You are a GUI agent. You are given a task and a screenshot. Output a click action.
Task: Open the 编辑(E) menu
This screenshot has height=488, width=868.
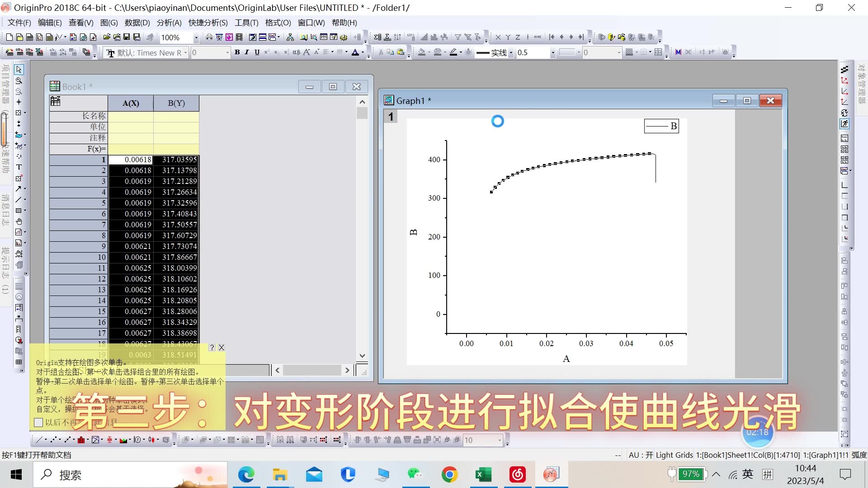50,23
